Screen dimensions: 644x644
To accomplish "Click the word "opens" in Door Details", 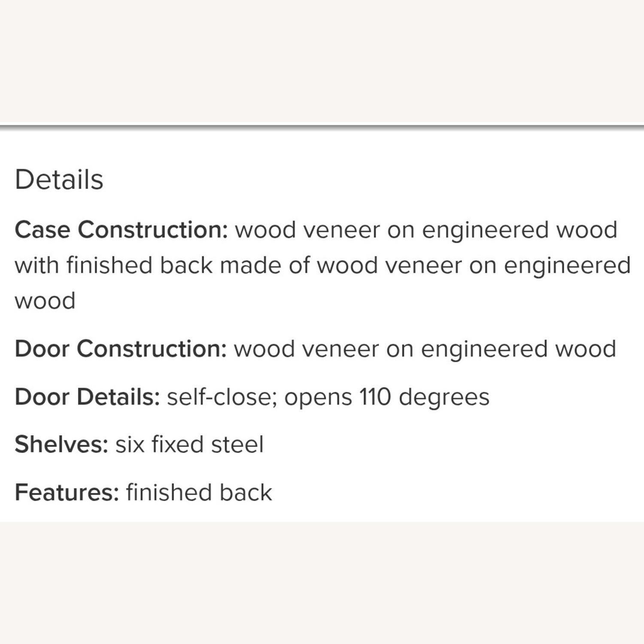I will (x=318, y=397).
